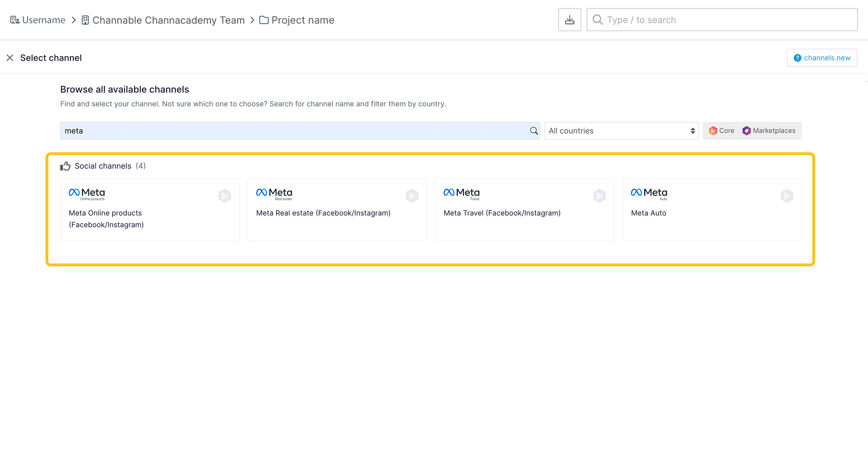Click the Username breadcrumb icon
868x459 pixels.
15,20
